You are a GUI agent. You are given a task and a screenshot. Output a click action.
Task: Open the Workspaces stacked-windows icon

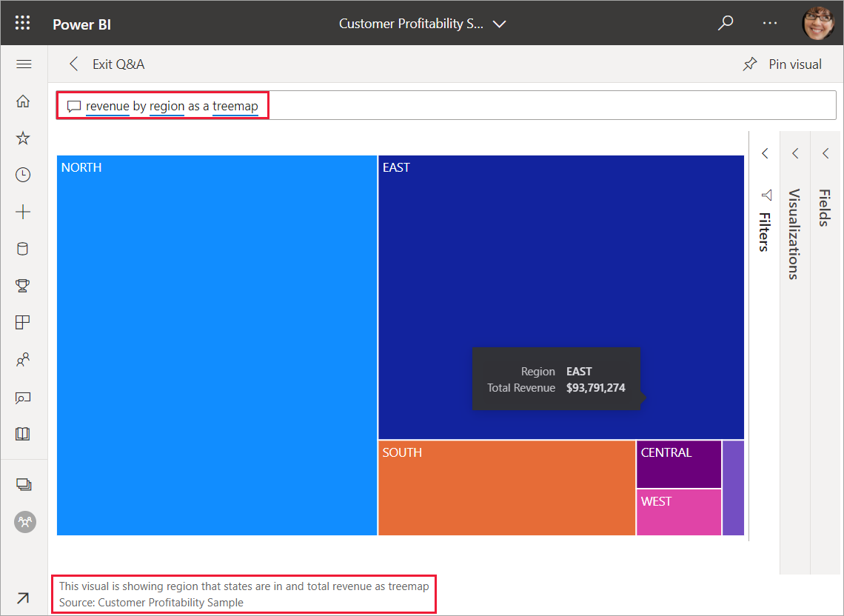click(24, 484)
